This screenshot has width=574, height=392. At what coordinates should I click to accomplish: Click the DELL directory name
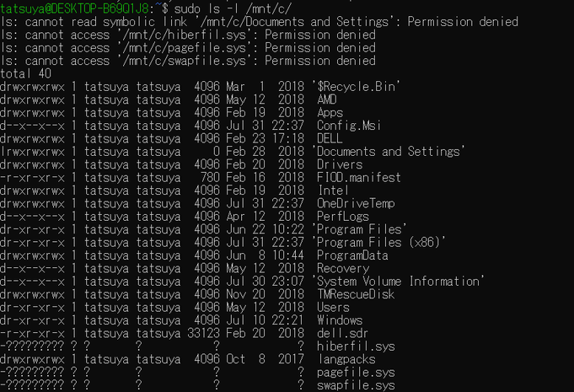coord(330,139)
